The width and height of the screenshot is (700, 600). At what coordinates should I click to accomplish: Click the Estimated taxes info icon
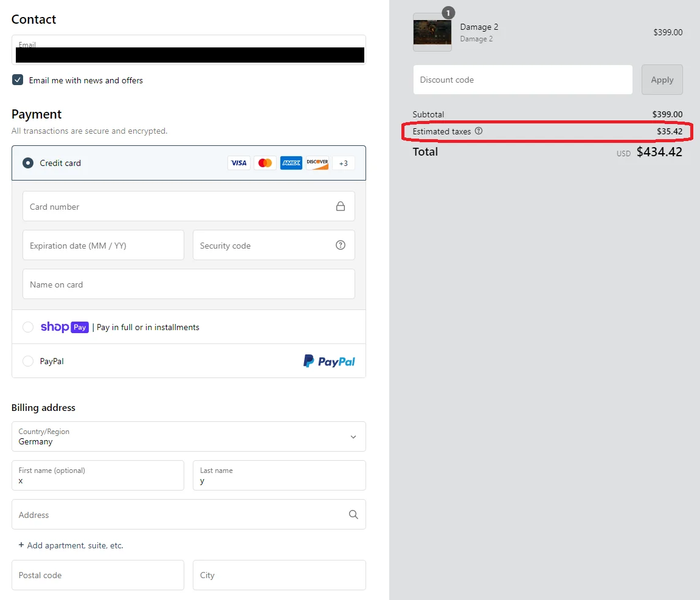[479, 131]
